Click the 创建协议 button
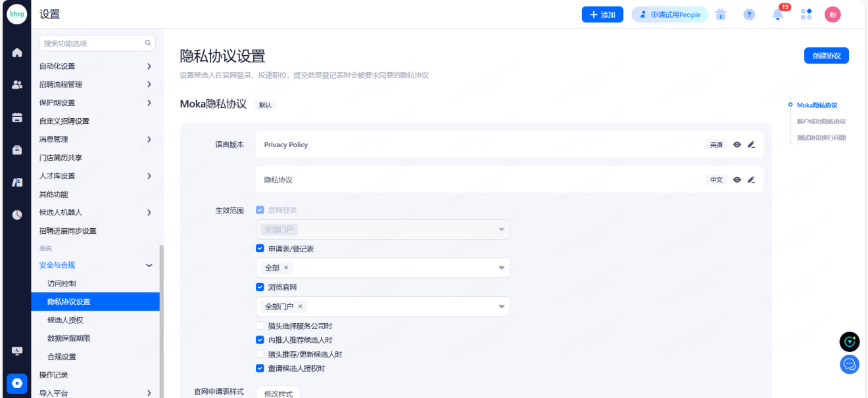This screenshot has width=868, height=398. 826,56
